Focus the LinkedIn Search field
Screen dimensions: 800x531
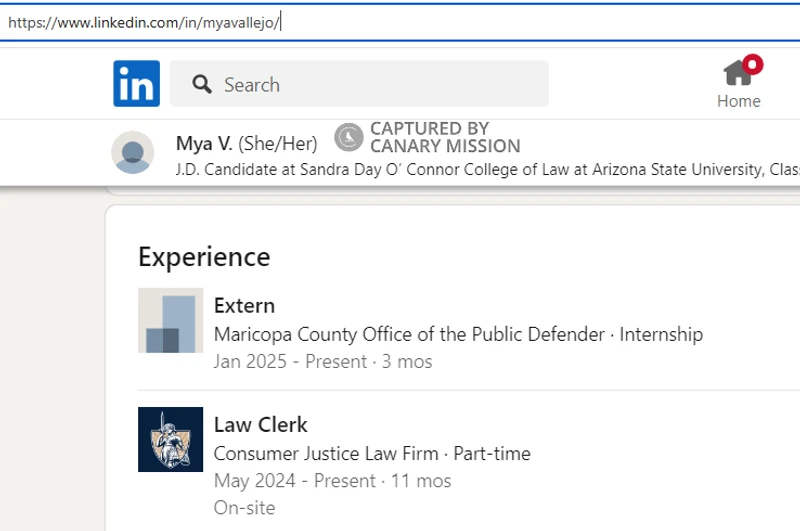pos(359,84)
